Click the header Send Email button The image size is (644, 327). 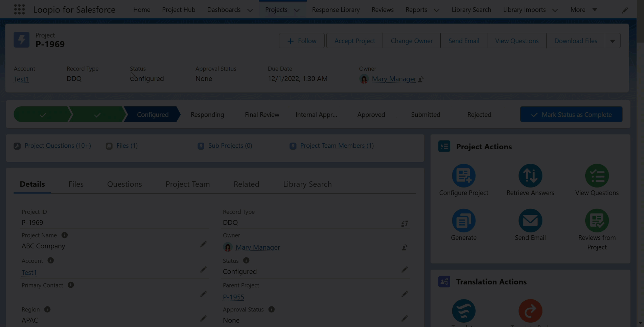point(464,41)
